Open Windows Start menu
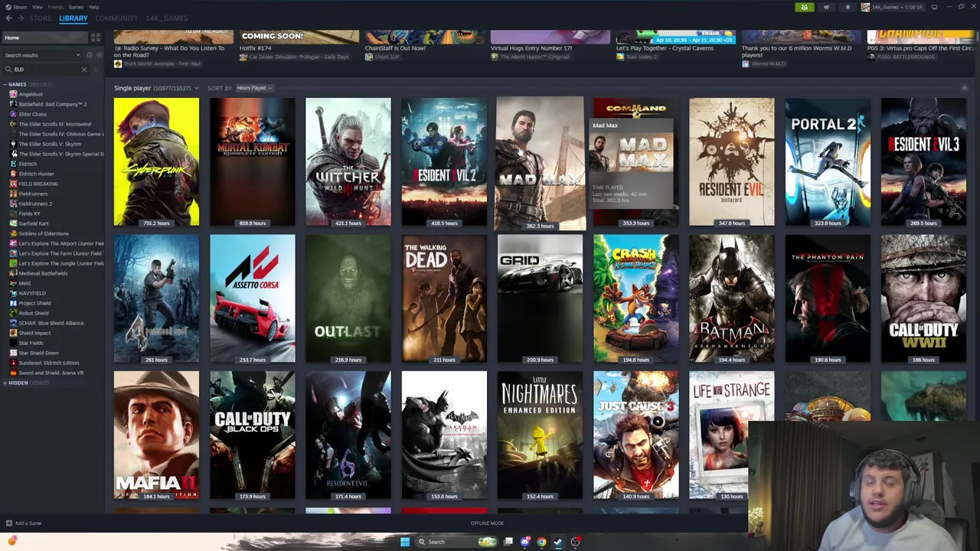This screenshot has height=551, width=980. 405,542
